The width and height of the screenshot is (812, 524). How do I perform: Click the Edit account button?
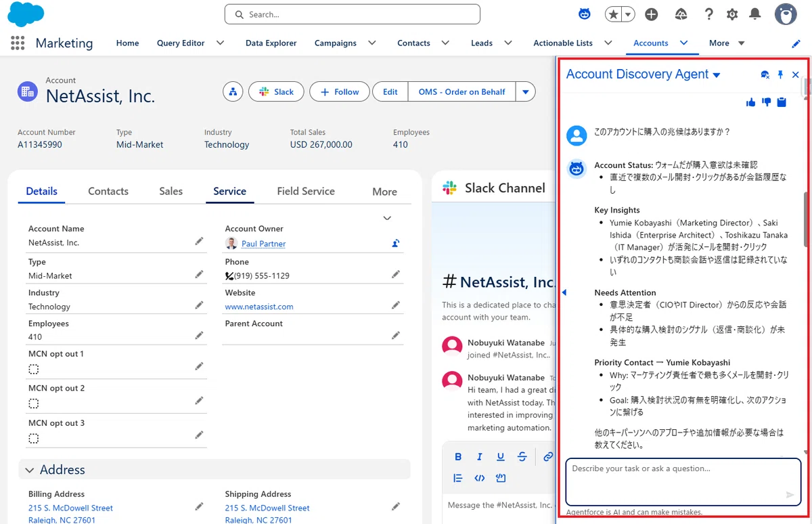[390, 91]
